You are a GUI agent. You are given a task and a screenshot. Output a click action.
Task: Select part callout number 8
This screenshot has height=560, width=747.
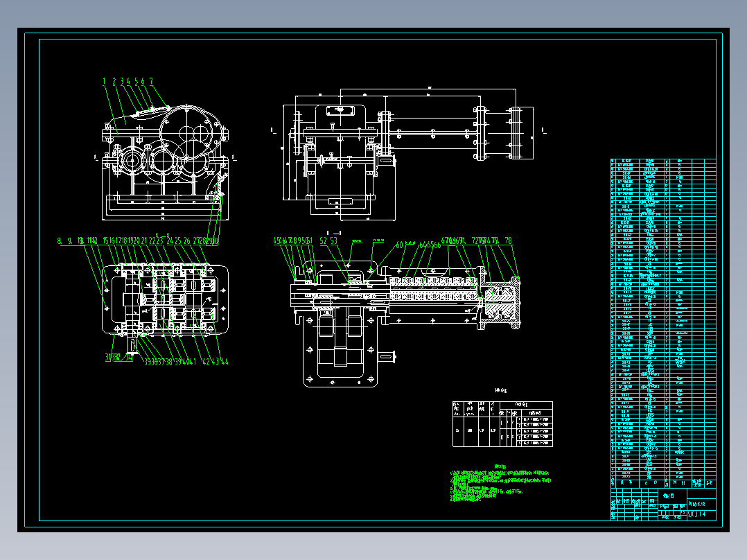click(60, 240)
